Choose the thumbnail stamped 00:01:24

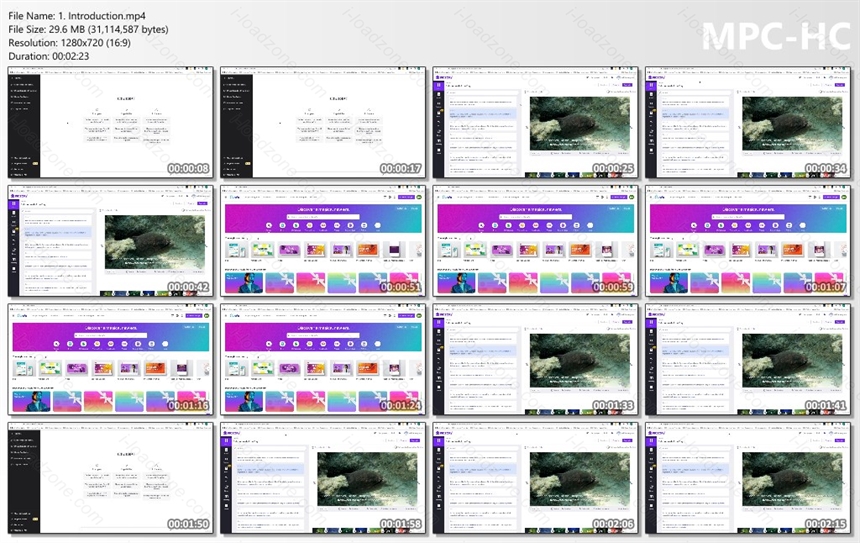pos(323,360)
